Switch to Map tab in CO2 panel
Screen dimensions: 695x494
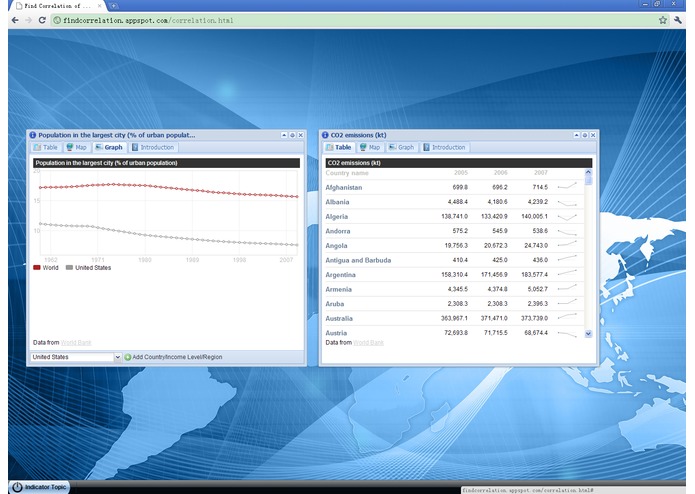pyautogui.click(x=370, y=148)
